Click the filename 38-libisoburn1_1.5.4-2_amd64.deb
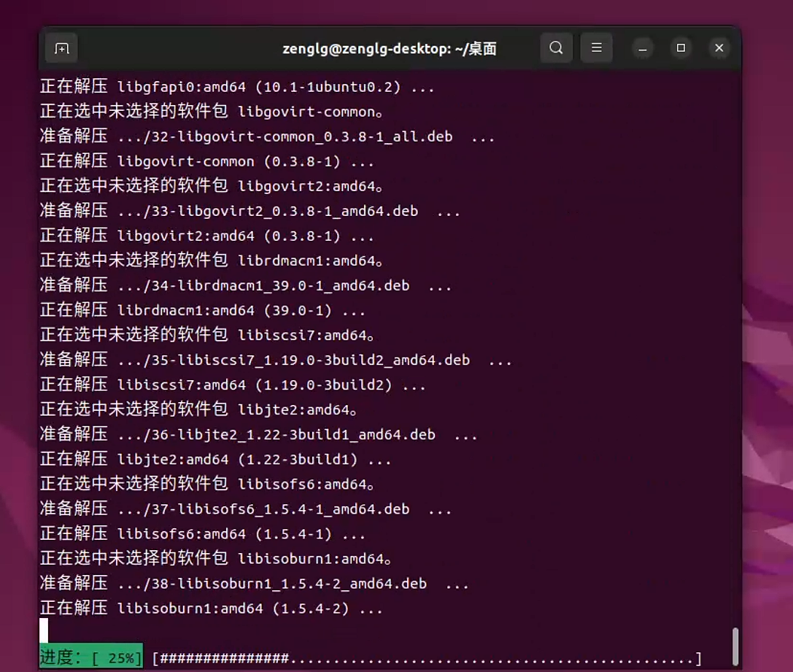This screenshot has height=672, width=793. point(288,583)
